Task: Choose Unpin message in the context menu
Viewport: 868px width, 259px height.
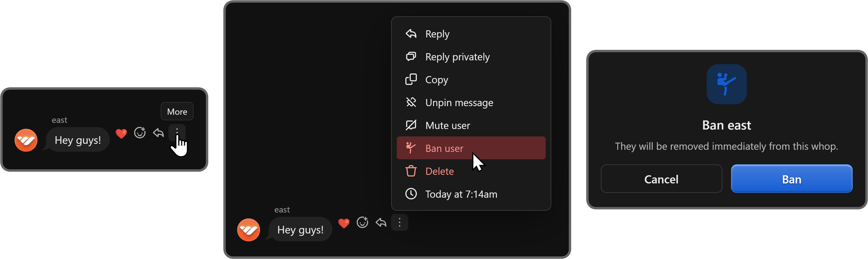Action: point(459,102)
